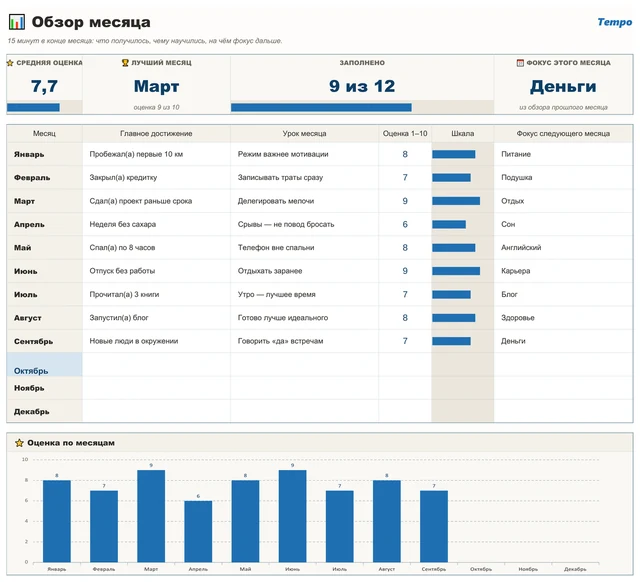Click the scale bar for Июнь row
This screenshot has width=640, height=582.
456,271
